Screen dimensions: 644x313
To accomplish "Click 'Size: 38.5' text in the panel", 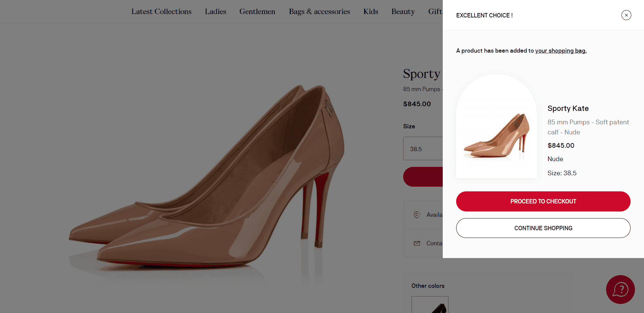I will click(x=562, y=173).
